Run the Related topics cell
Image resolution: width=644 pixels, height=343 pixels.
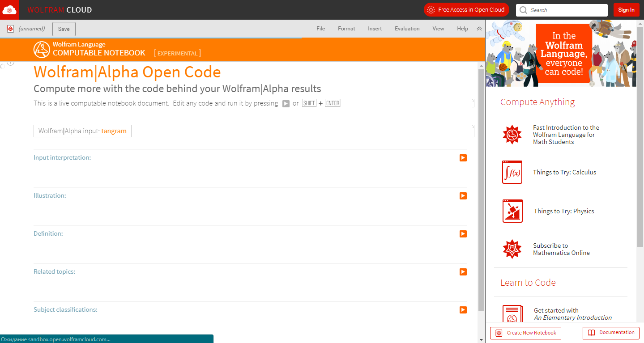(463, 272)
